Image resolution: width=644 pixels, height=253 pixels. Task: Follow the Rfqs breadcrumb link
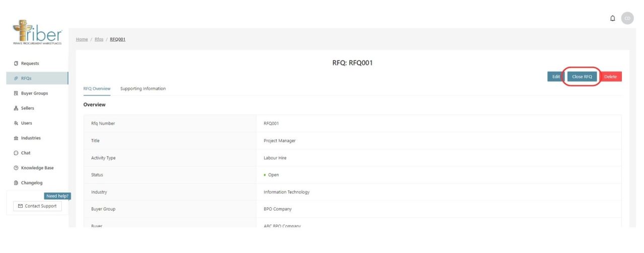pos(99,39)
